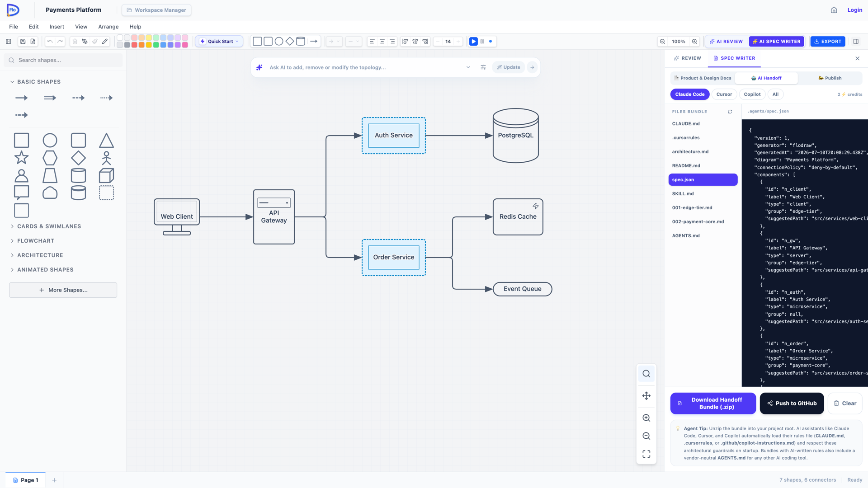Pick the green color swatch

156,45
